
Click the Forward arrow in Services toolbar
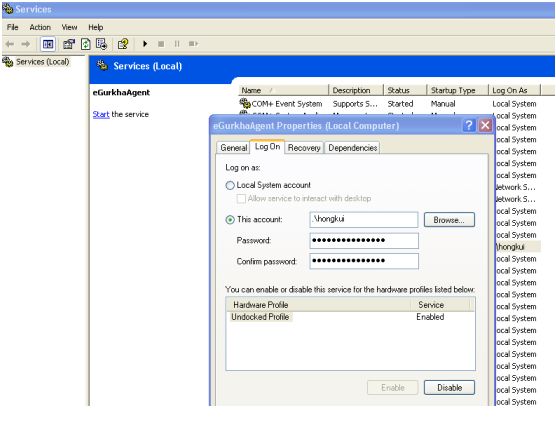[26, 44]
